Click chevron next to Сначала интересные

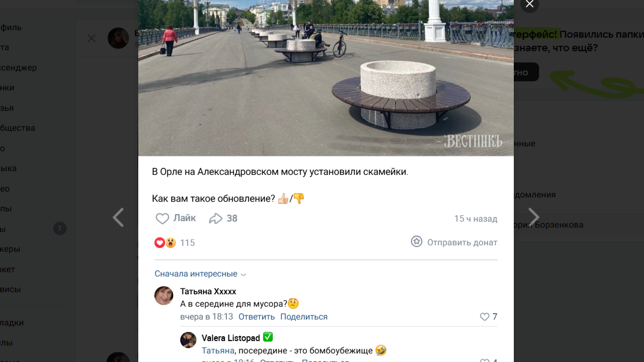[244, 274]
